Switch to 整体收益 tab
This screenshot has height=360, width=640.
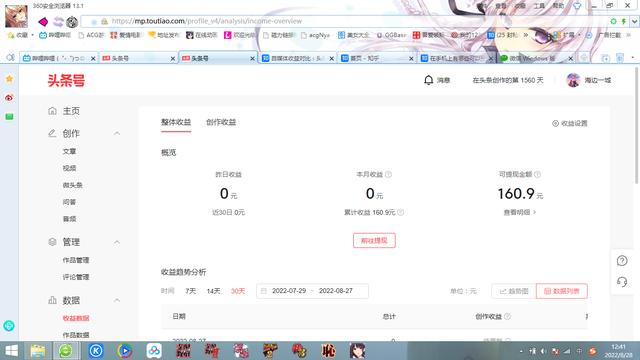coord(176,122)
